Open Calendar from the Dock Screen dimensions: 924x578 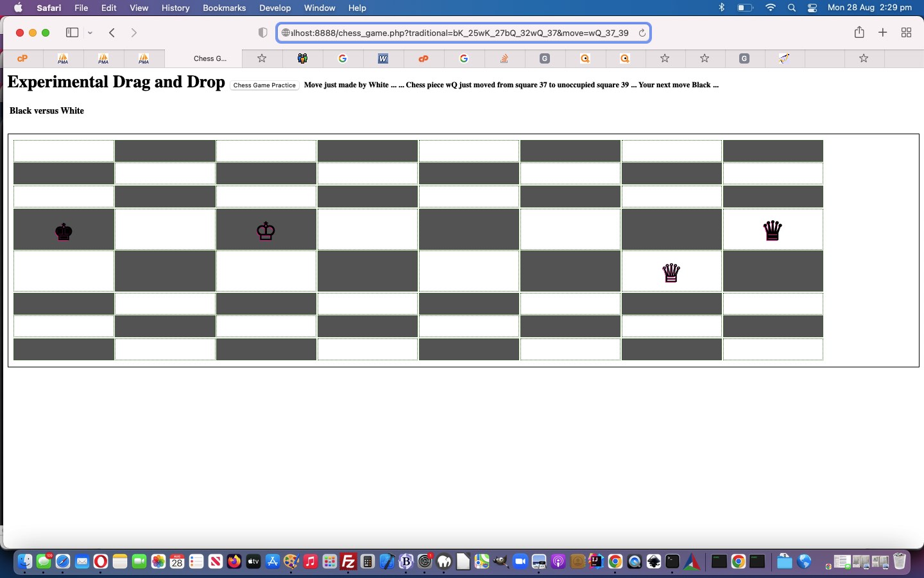click(177, 562)
